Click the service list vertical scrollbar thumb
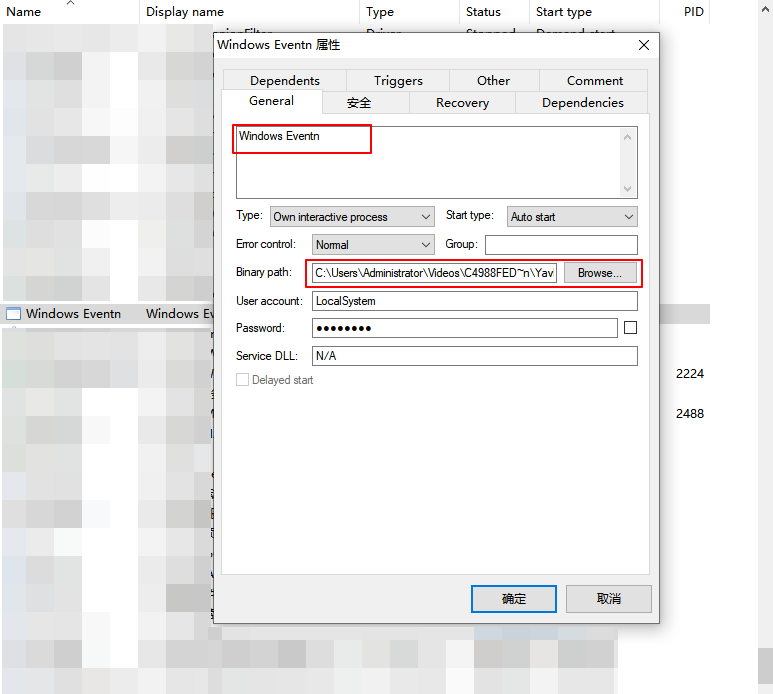Screen dimensions: 773x694 pyautogui.click(x=765, y=666)
